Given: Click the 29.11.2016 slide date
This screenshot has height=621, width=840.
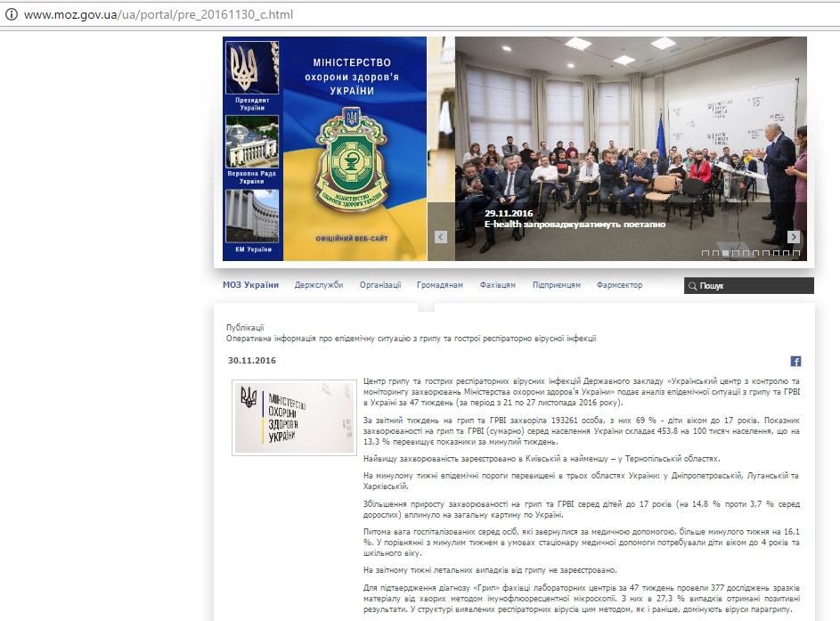Looking at the screenshot, I should coord(509,213).
